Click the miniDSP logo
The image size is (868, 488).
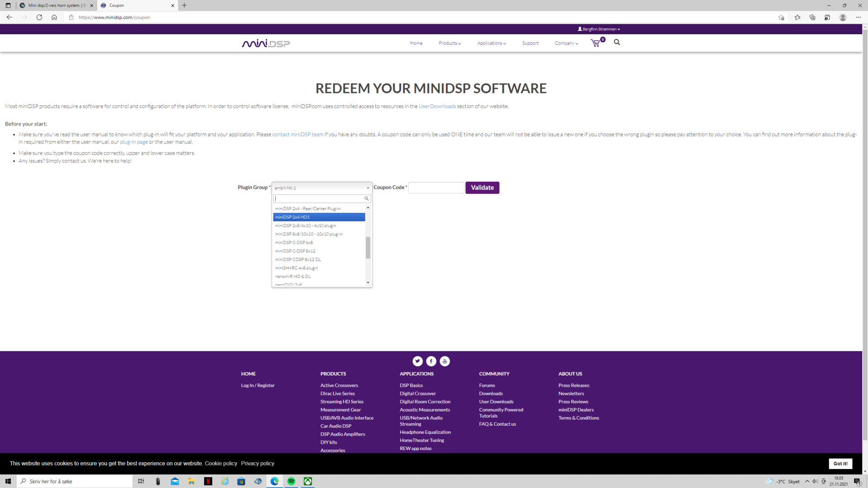[x=266, y=43]
